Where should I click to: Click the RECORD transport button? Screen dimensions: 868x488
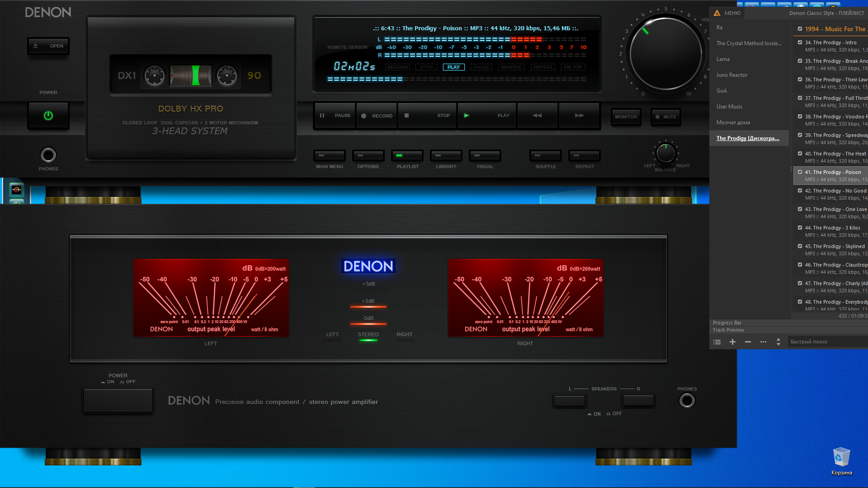(377, 116)
